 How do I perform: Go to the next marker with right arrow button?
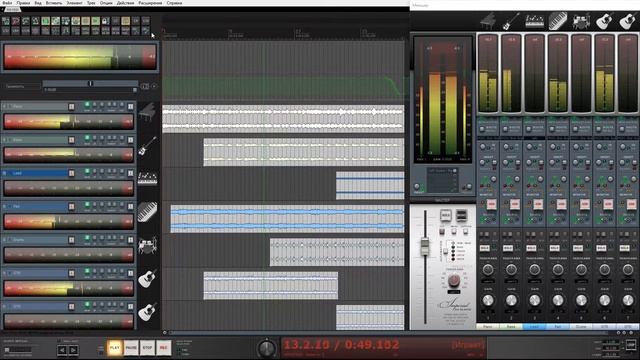click(x=73, y=350)
